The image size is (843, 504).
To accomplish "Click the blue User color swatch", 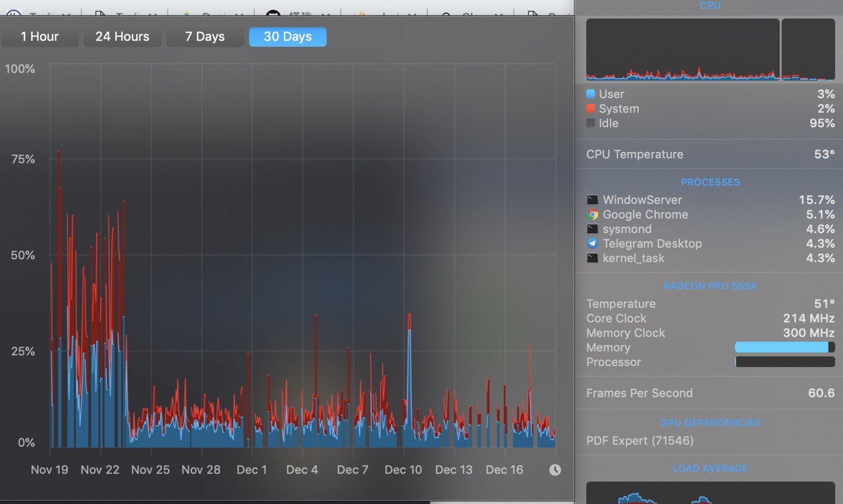I will (x=591, y=94).
